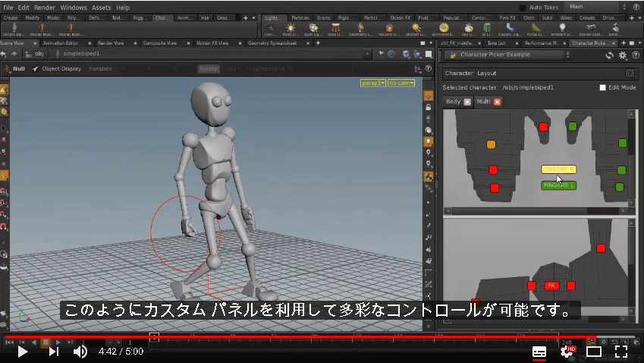Click the Point Light shelf tool
The width and height of the screenshot is (644, 363).
[291, 30]
